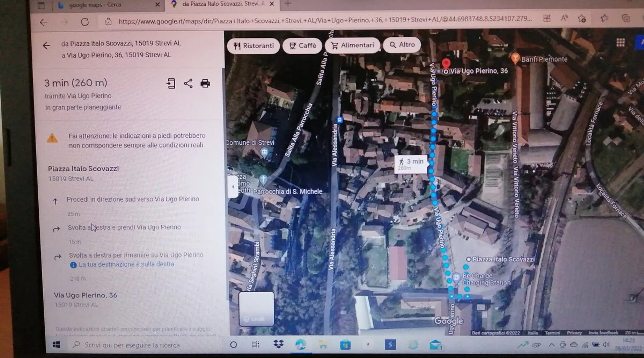Open Microsoft Store from taskbar
Screen dimensions: 644x358
pos(345,345)
